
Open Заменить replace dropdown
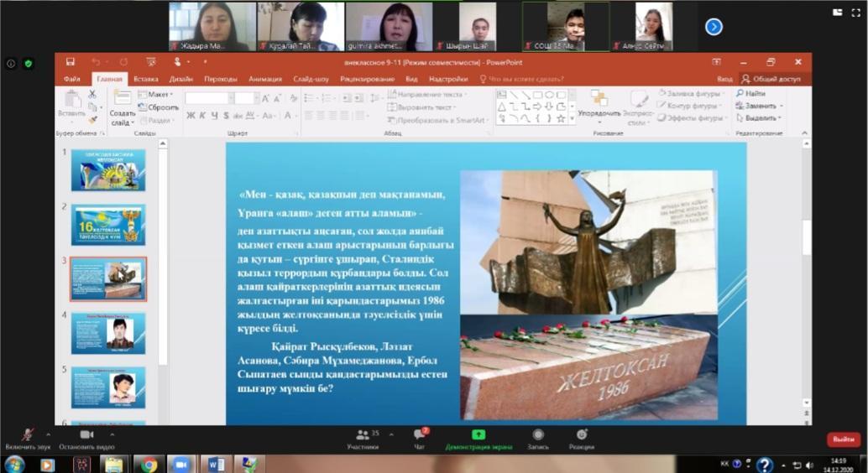[758, 106]
